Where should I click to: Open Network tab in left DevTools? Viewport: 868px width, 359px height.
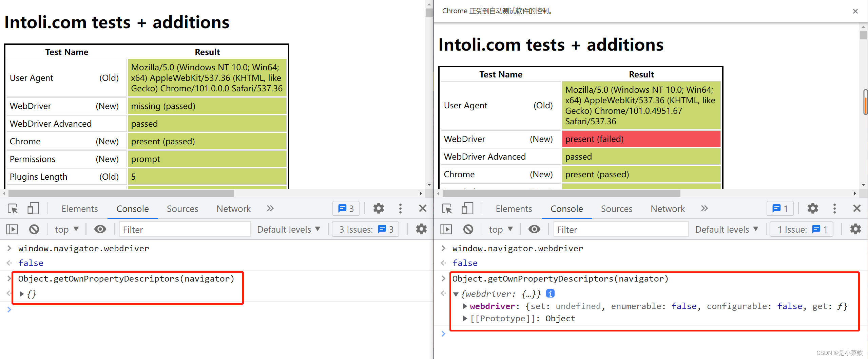pos(234,209)
